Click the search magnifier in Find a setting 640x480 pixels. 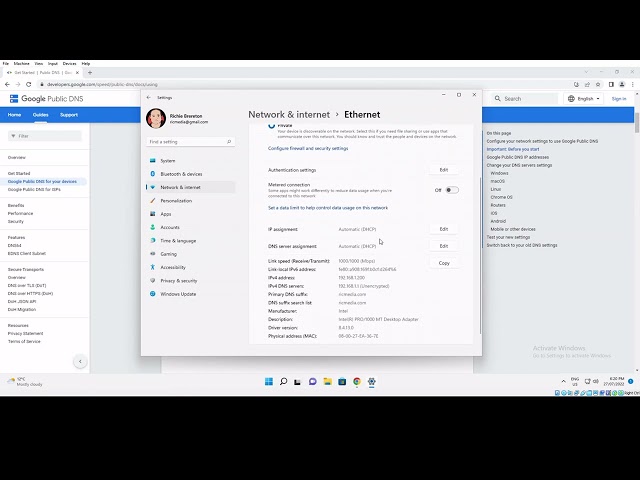(x=229, y=142)
